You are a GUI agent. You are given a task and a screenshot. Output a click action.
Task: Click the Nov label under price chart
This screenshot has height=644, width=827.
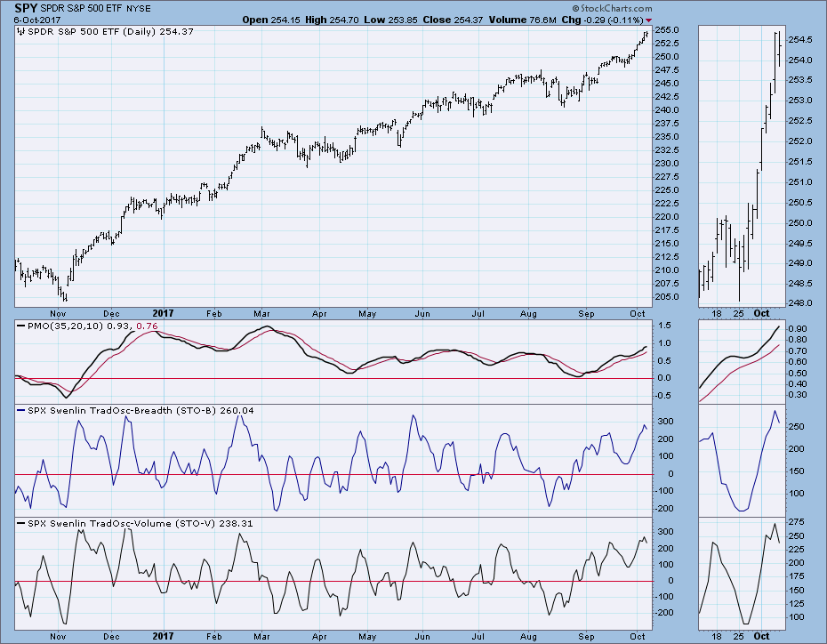(x=58, y=314)
